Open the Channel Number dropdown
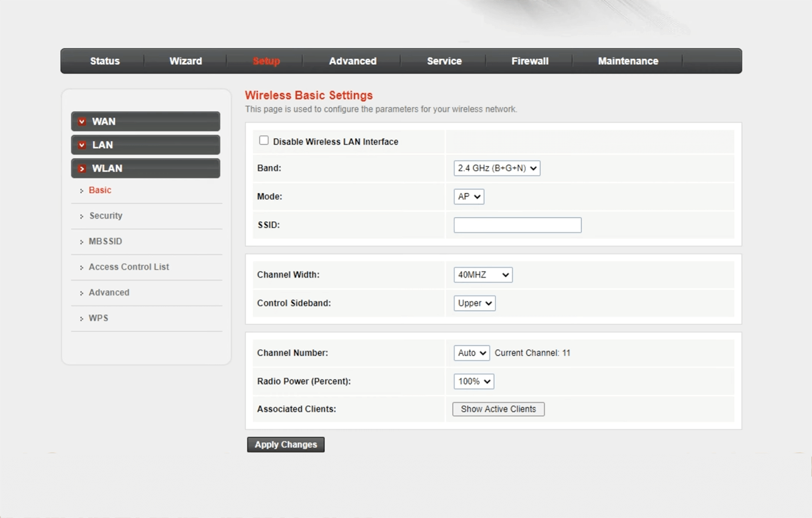 click(472, 353)
